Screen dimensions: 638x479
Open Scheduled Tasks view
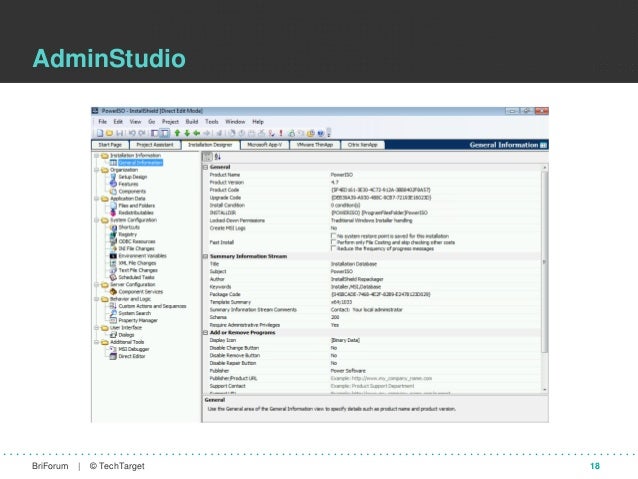click(136, 278)
